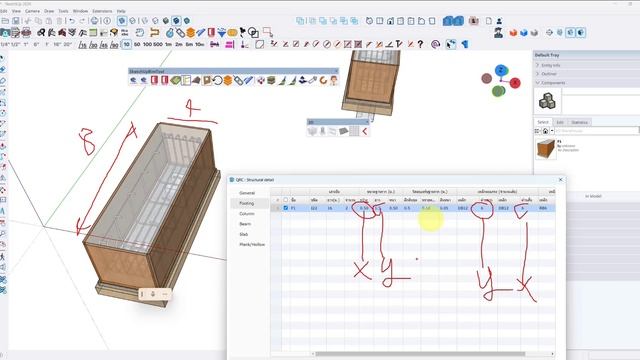Select the Beam category
The height and width of the screenshot is (360, 640).
pos(245,224)
